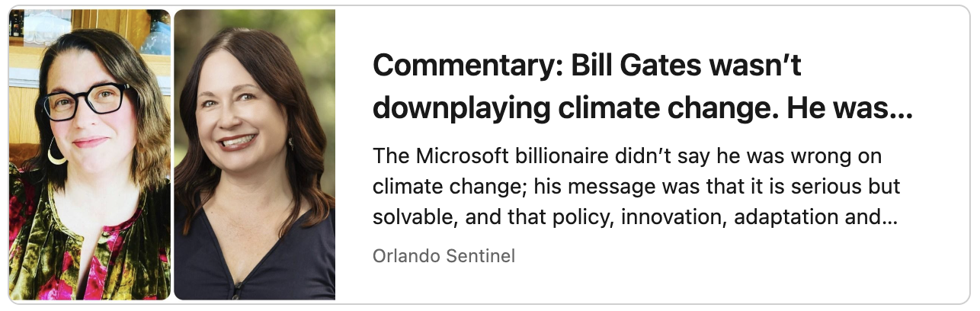Select the description line starting "The Microsoft billionaire"
Screen dimensions: 980x311
coord(626,156)
